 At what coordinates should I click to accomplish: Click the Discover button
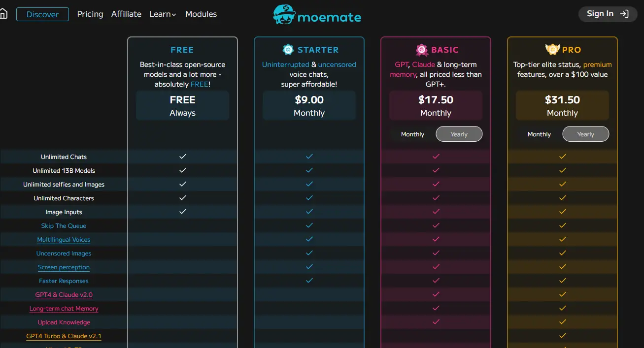click(42, 14)
